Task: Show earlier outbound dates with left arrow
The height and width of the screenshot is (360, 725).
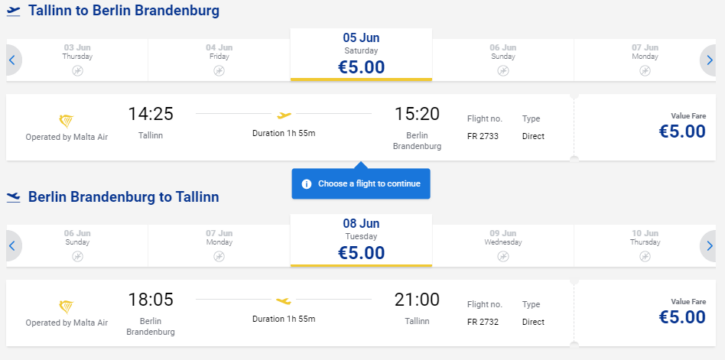Action: [13, 60]
